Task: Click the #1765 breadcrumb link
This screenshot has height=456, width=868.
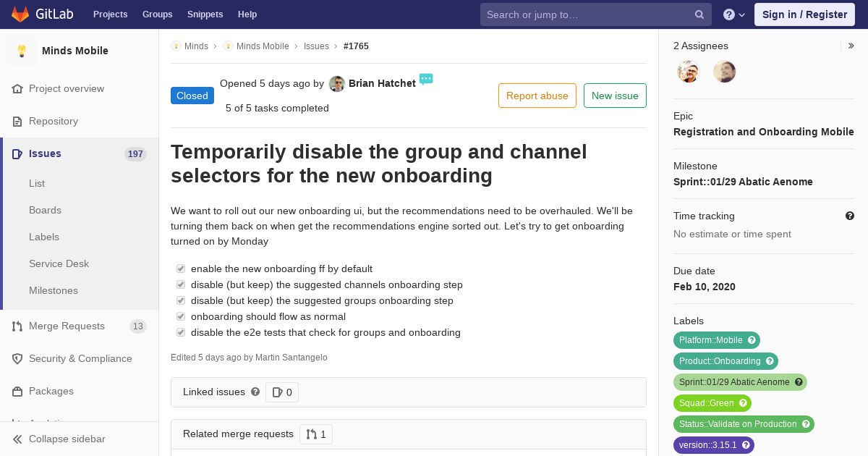Action: [x=356, y=46]
